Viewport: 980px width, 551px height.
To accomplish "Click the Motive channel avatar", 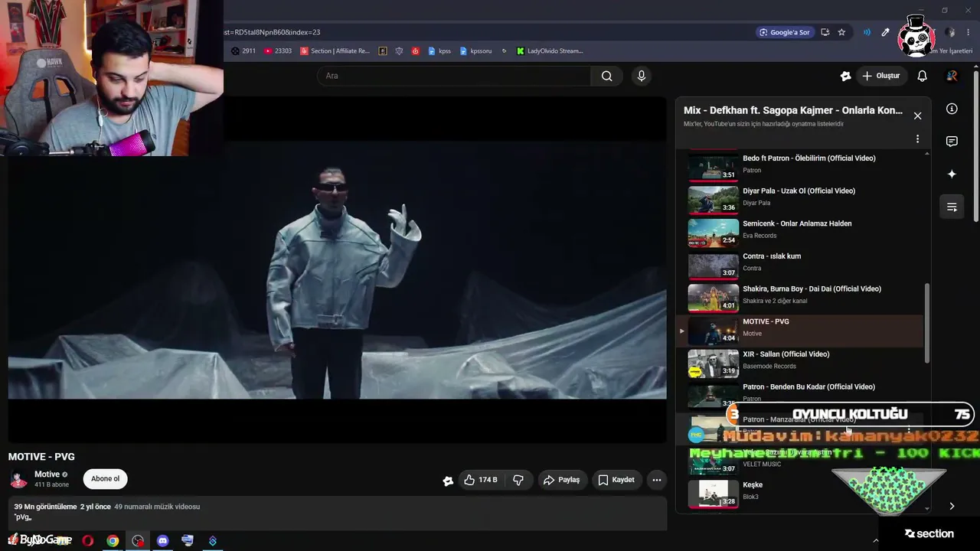I will 18,480.
